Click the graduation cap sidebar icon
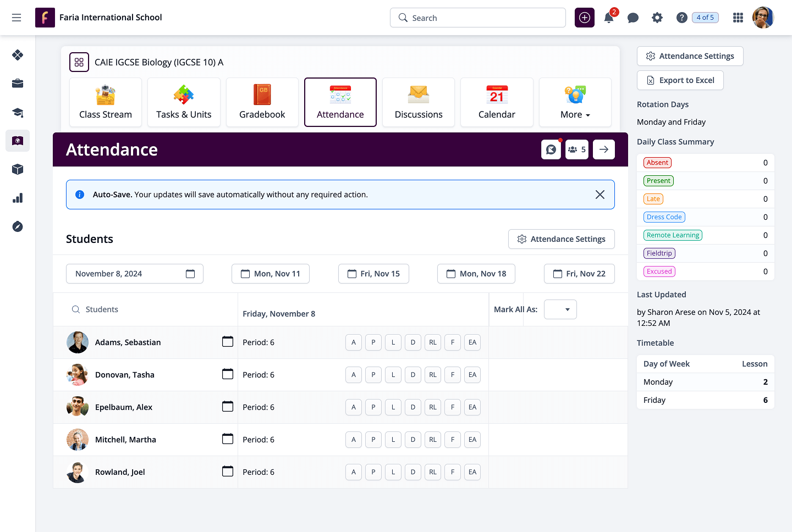Image resolution: width=792 pixels, height=532 pixels. (18, 113)
